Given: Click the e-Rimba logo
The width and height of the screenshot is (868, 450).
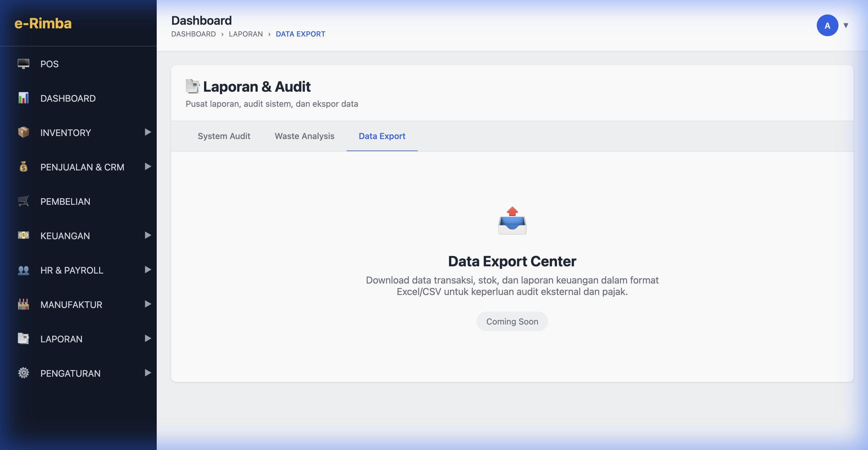Looking at the screenshot, I should [43, 24].
